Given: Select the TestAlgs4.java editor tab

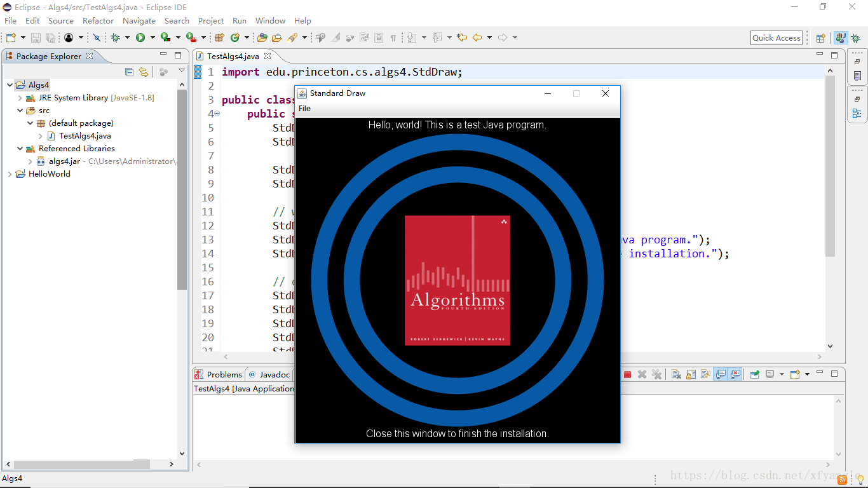Looking at the screenshot, I should 233,56.
